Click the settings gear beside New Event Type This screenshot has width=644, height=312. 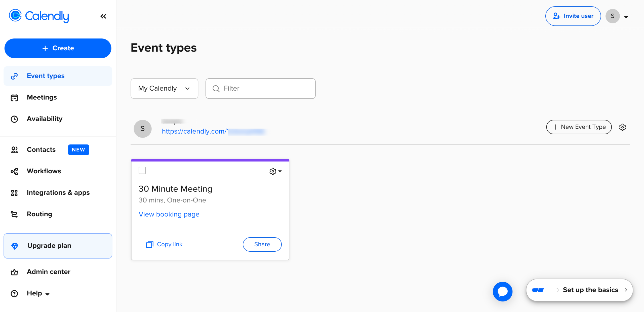(x=622, y=127)
